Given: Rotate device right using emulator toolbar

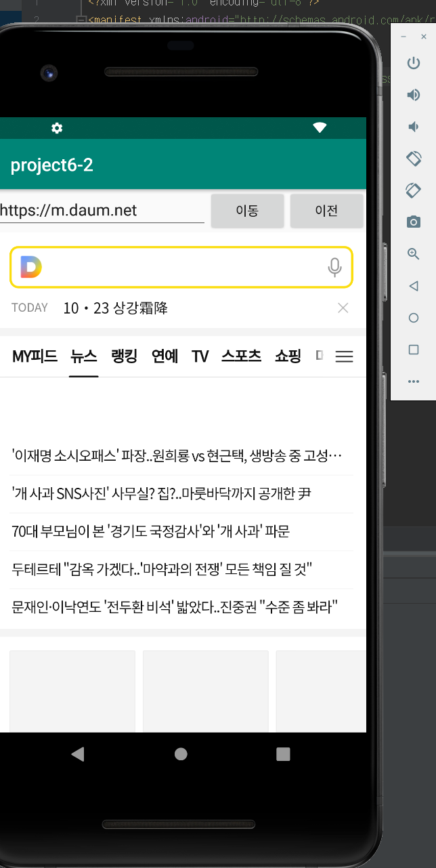Looking at the screenshot, I should [x=413, y=190].
